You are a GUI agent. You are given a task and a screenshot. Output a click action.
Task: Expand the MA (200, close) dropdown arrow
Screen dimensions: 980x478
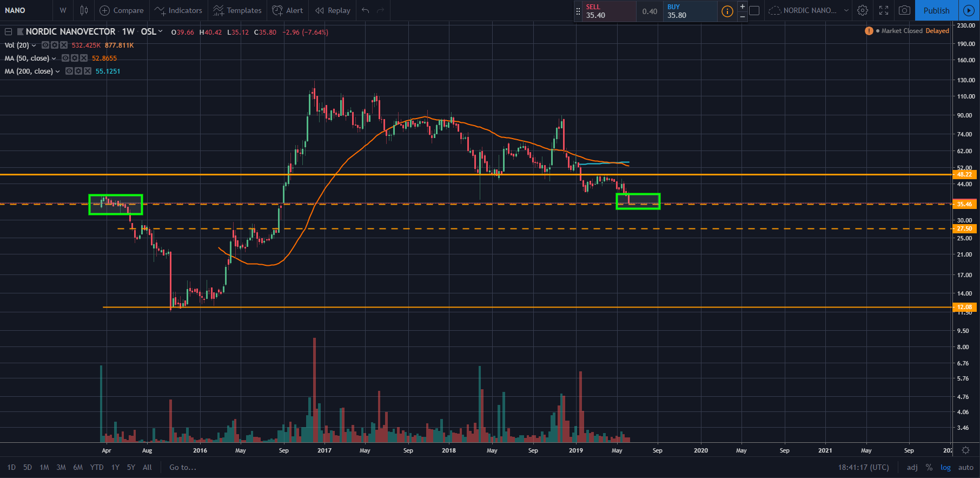[x=57, y=71]
